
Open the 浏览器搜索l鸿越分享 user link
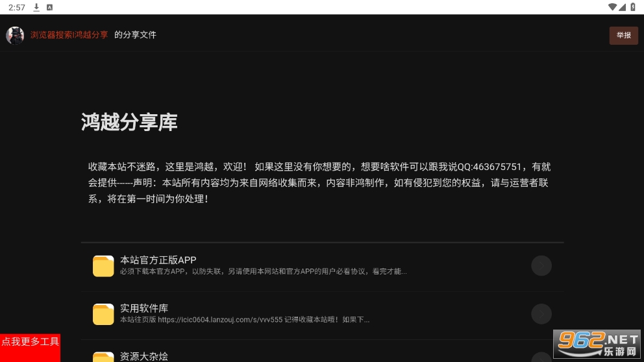69,35
